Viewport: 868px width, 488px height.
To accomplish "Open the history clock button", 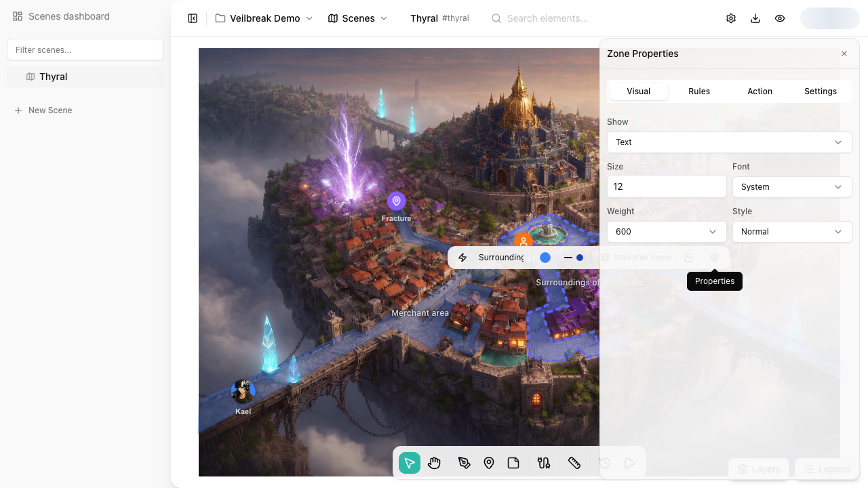I will 605,463.
